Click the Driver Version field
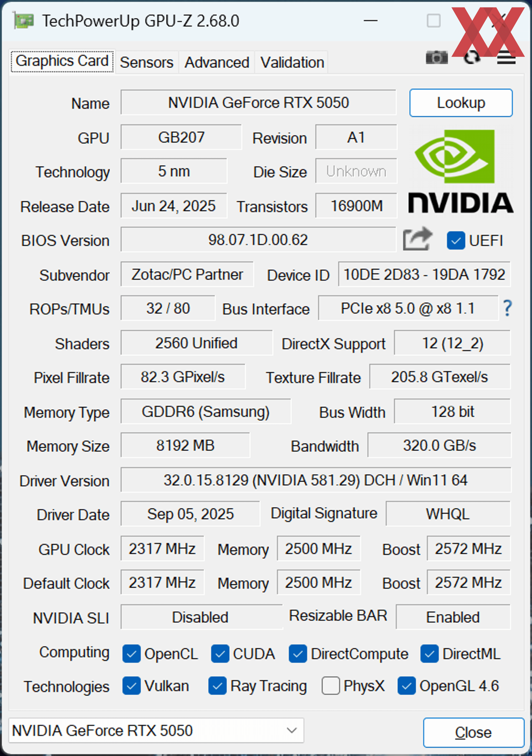Viewport: 532px width, 756px height. click(315, 480)
